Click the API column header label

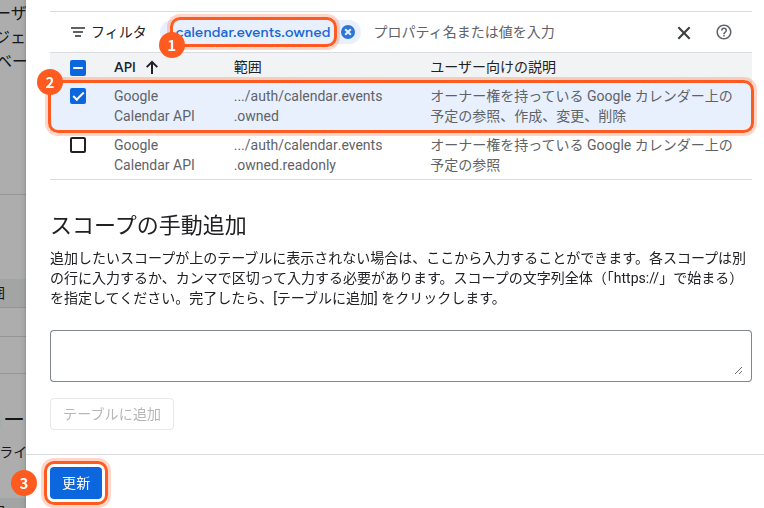tap(125, 67)
